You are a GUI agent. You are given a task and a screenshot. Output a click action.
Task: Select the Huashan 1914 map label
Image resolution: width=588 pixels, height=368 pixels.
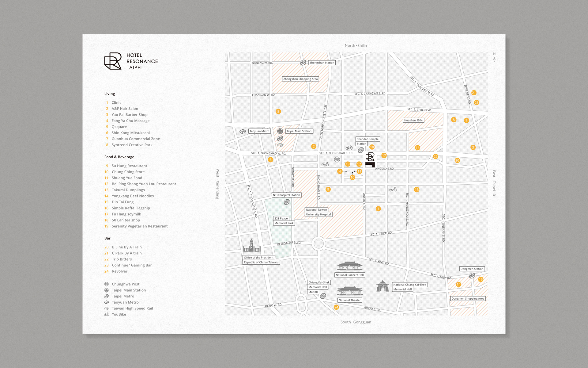(x=413, y=120)
